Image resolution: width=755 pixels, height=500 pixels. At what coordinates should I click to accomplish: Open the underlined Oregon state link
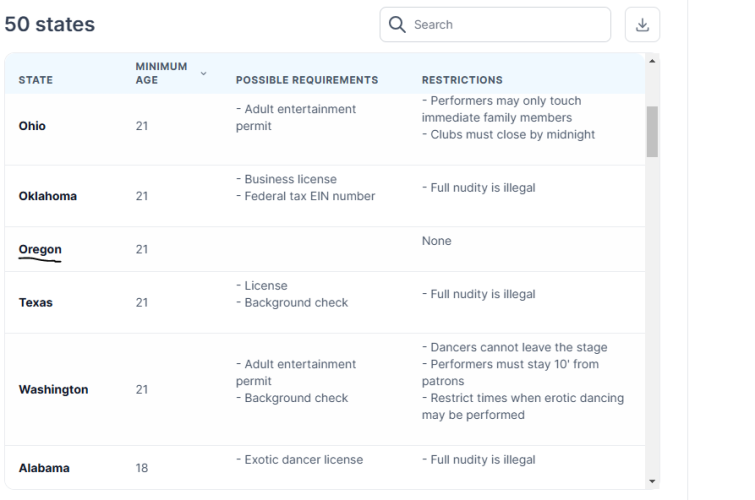click(40, 250)
